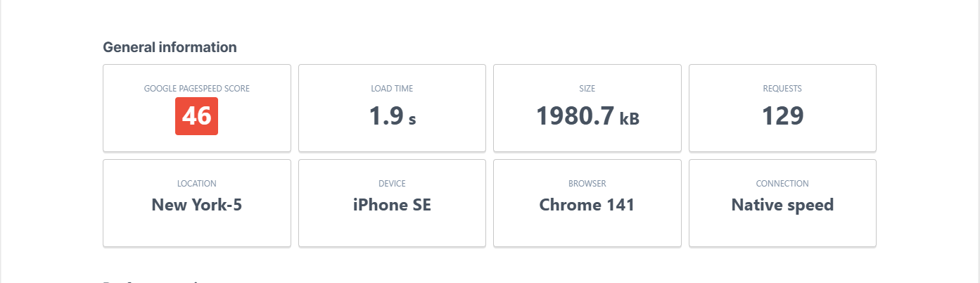
Task: Select the 1.9 load time value
Action: 385,116
